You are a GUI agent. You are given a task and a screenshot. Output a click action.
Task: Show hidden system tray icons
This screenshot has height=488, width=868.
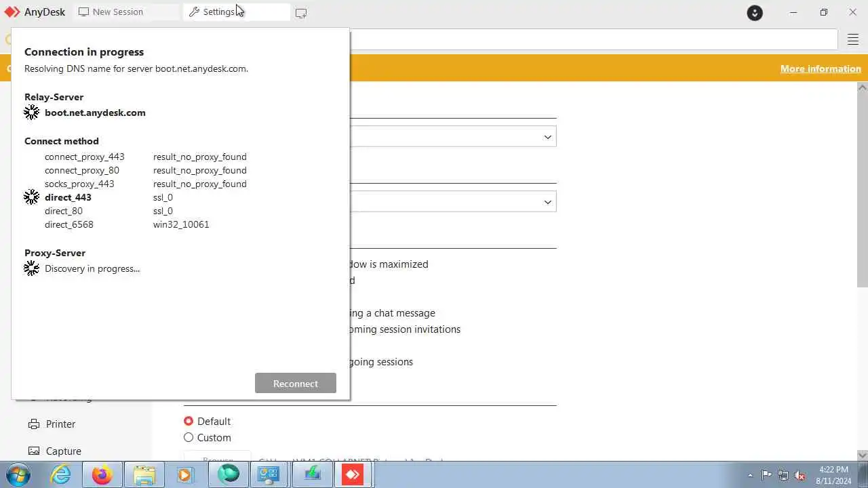750,476
